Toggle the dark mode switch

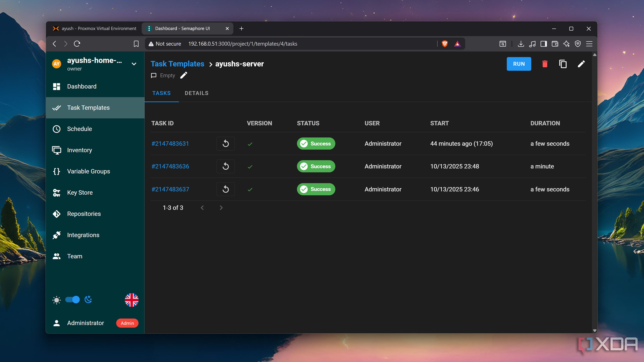(x=72, y=299)
